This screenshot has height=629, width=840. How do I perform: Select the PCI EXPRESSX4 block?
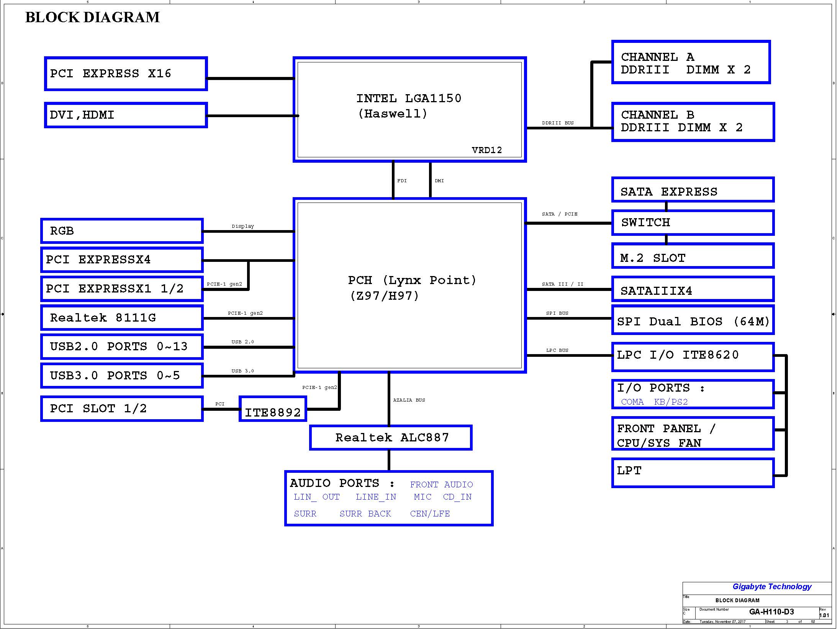(122, 260)
